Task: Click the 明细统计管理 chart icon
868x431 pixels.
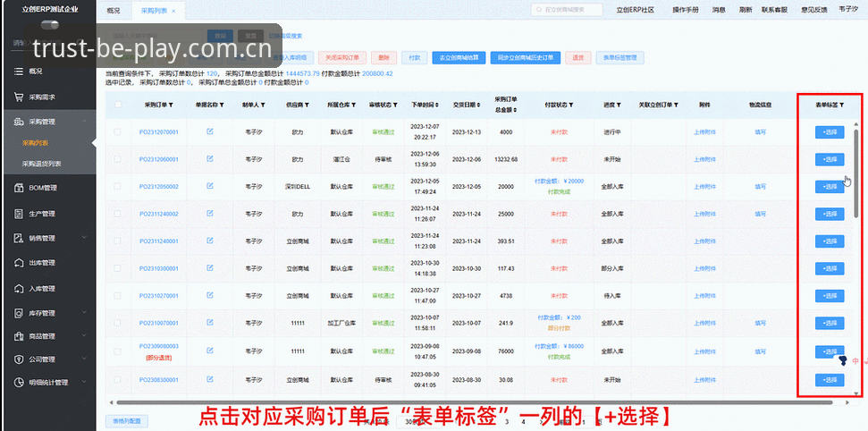Action: [19, 382]
